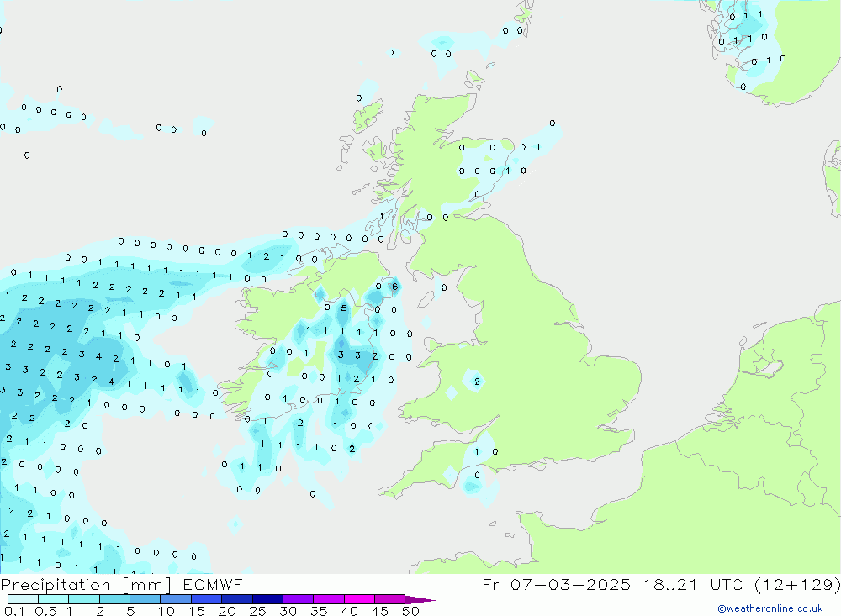Click the 'Fr' weekday label
The height and width of the screenshot is (616, 841).
491,585
